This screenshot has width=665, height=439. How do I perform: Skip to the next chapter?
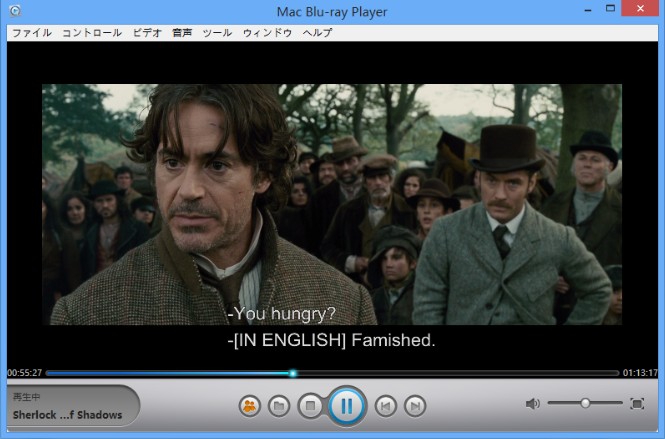tap(415, 406)
